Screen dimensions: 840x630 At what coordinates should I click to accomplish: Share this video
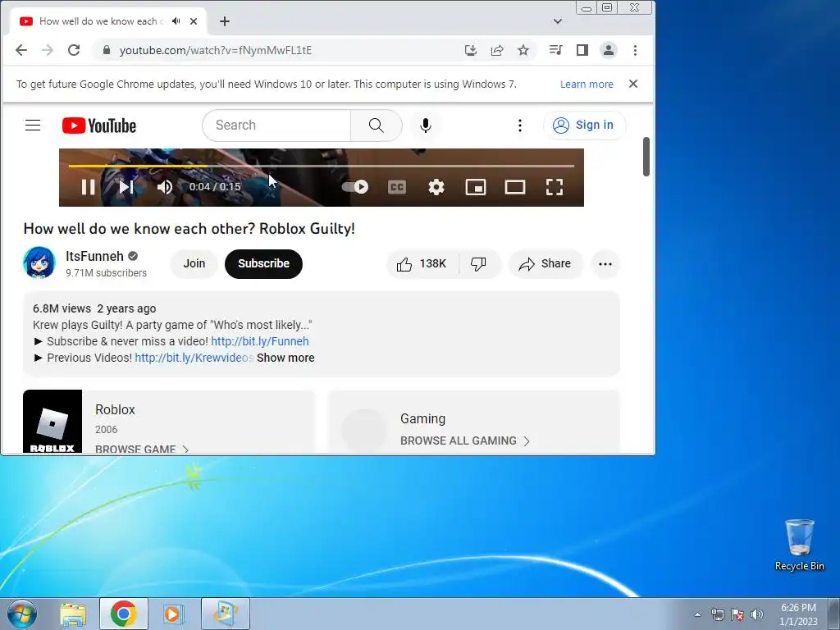pos(546,263)
